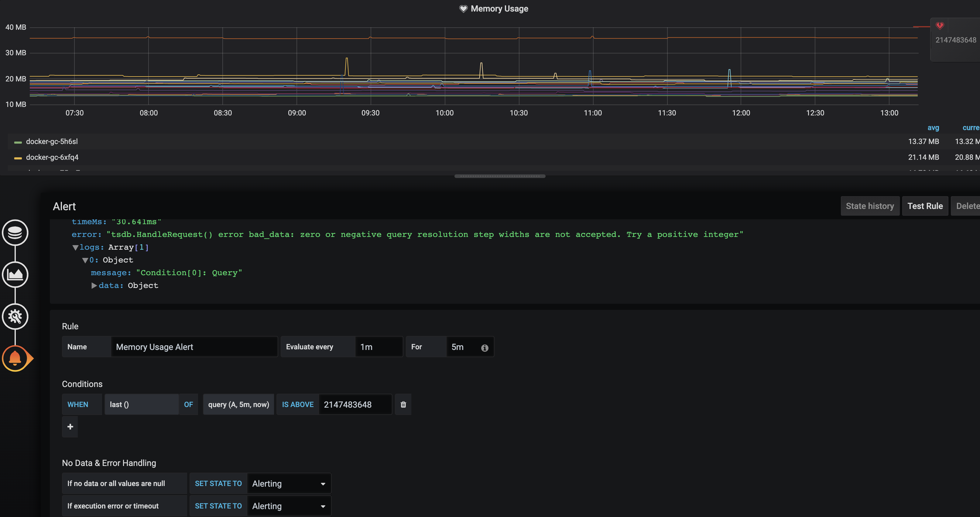Open the Queries panel (database icon)
Viewport: 980px width, 517px height.
[15, 233]
